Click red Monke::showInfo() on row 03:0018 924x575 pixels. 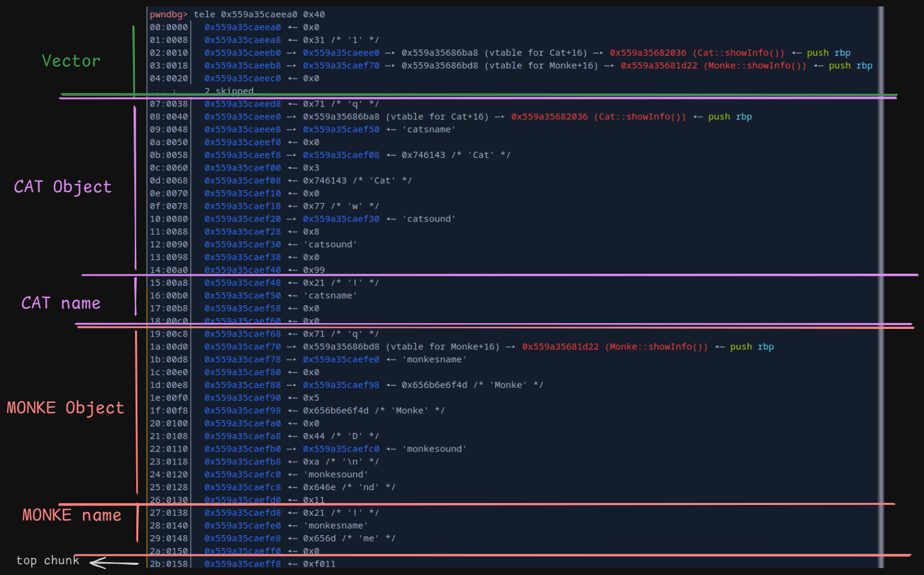(713, 66)
